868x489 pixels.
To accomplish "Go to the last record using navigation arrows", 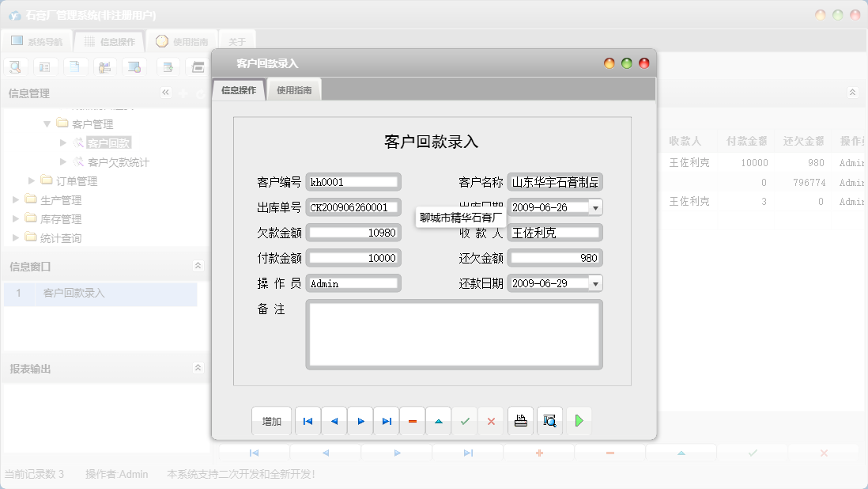I will [x=386, y=421].
